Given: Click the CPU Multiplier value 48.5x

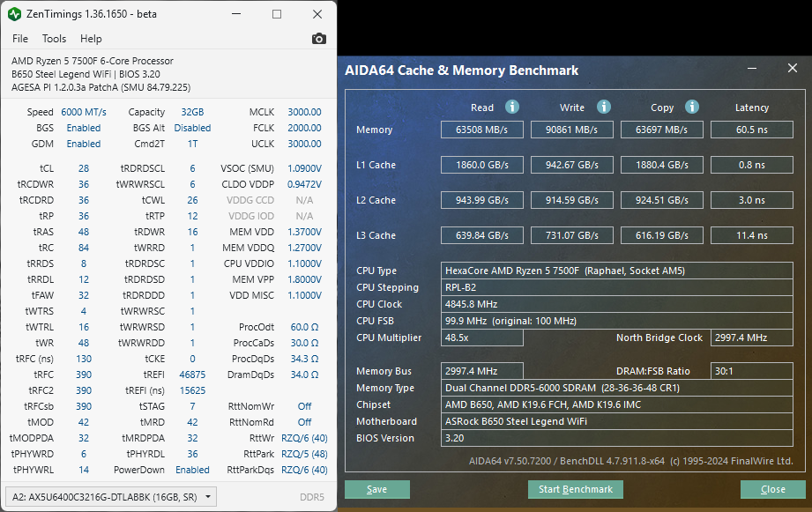Looking at the screenshot, I should pos(482,338).
